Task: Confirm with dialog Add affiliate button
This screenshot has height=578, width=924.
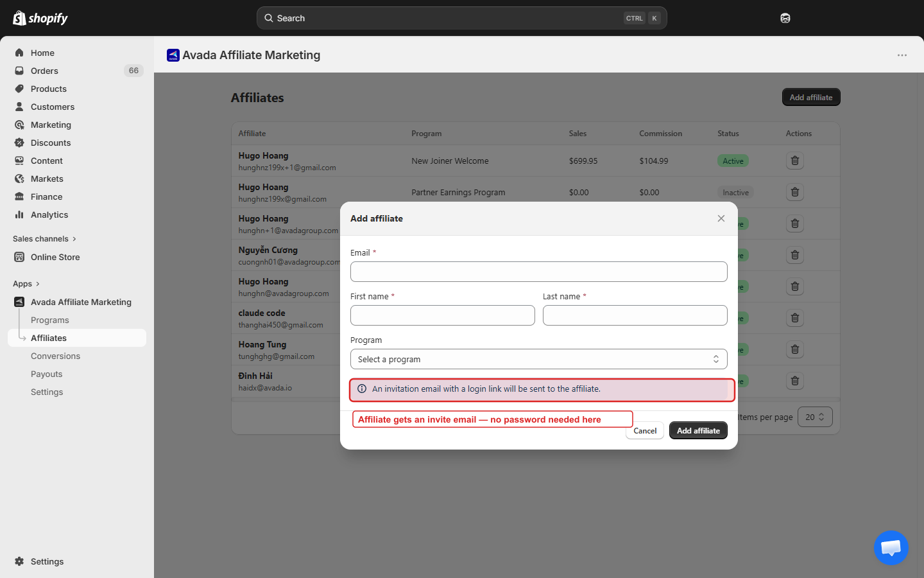Action: [698, 430]
